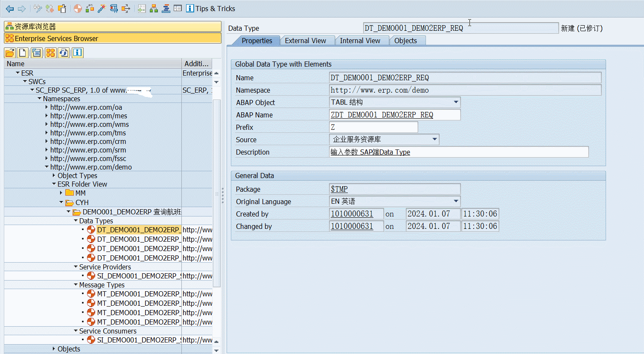Open the Source dropdown (企业服务资源库)

[434, 139]
